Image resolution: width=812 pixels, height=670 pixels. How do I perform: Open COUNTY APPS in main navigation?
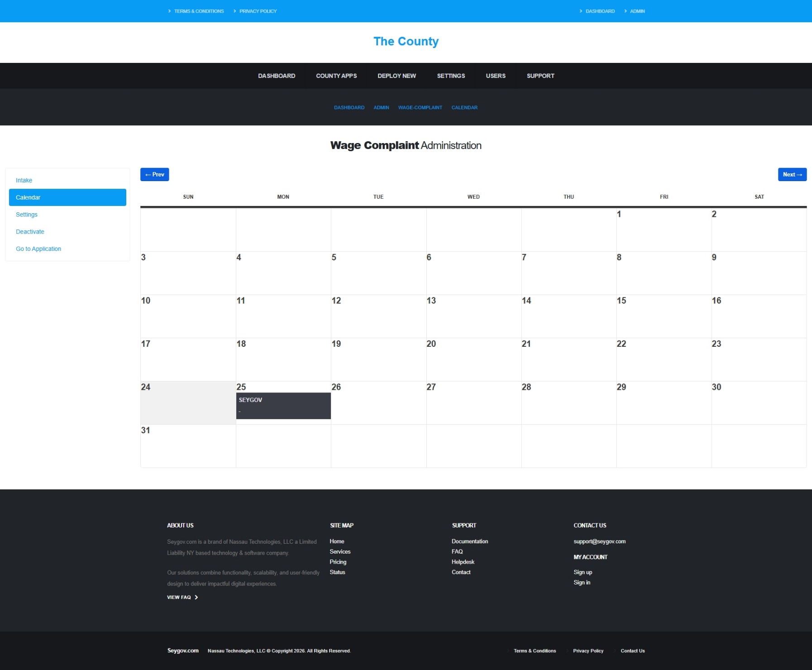coord(336,76)
